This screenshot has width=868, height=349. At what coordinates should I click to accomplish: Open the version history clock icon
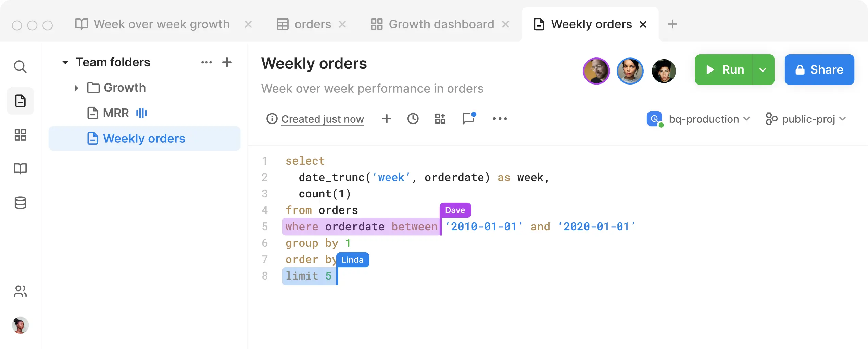(413, 119)
